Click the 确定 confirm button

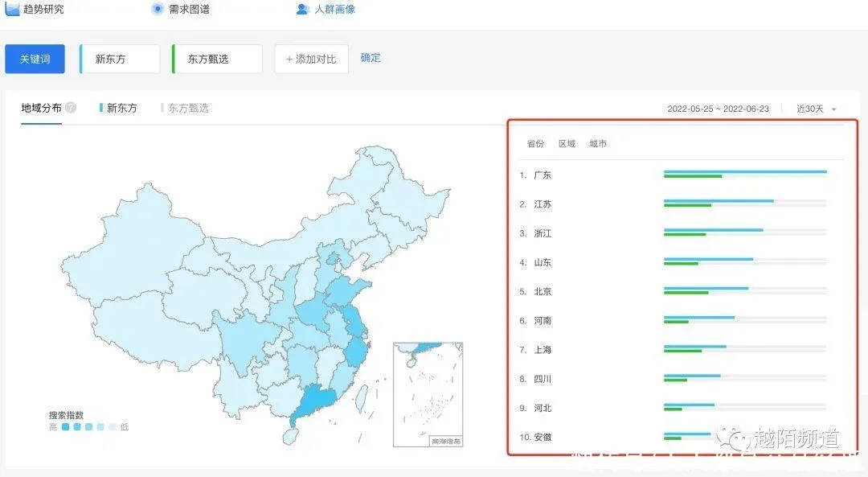point(371,58)
